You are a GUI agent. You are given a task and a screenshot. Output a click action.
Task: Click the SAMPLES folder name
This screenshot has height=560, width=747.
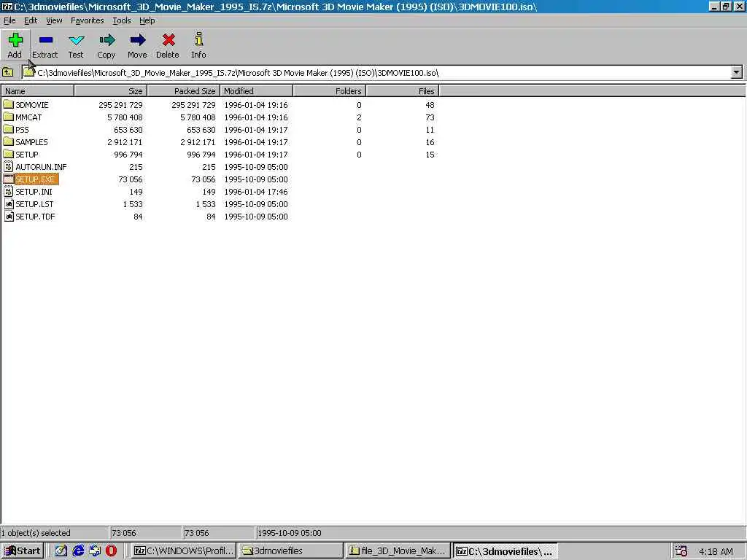pos(31,142)
